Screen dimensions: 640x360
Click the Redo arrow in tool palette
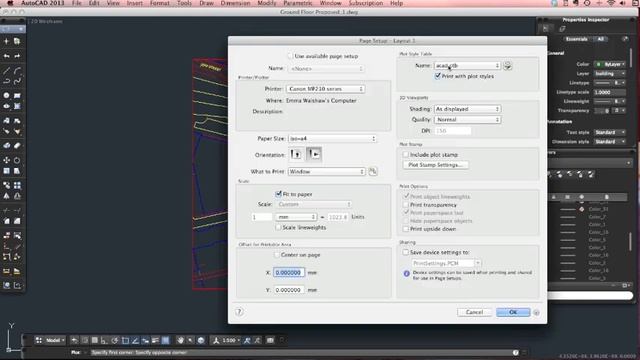tap(17, 56)
